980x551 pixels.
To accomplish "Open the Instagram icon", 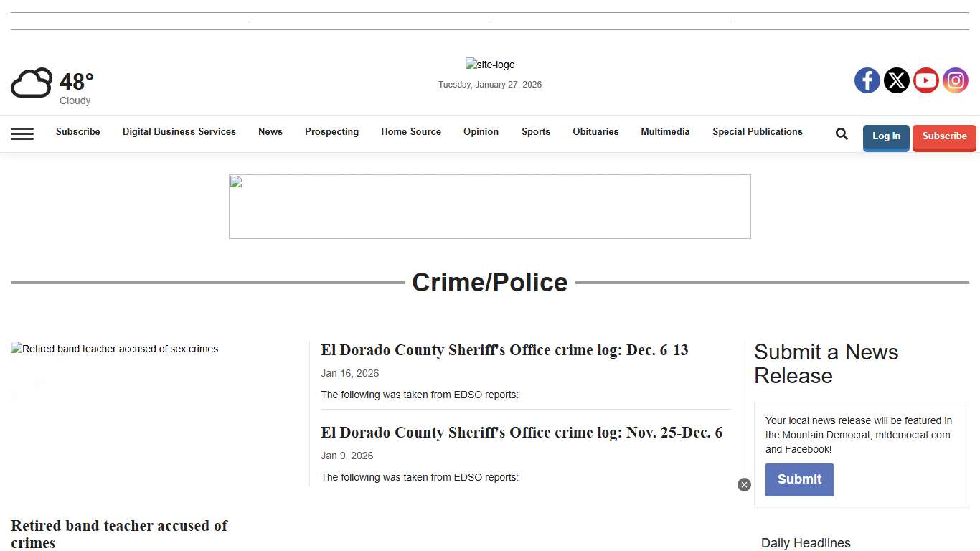I will coord(955,80).
